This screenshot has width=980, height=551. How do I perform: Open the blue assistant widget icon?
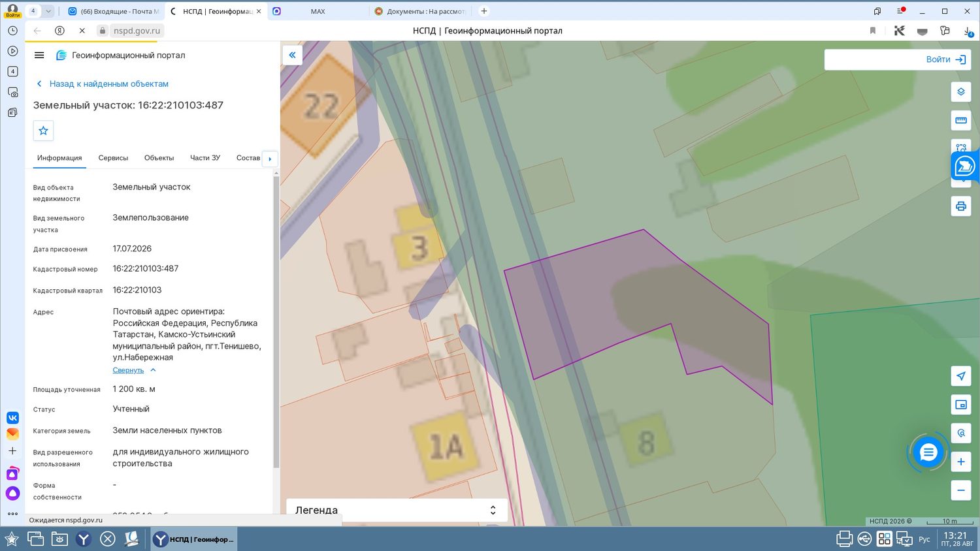[x=965, y=166]
